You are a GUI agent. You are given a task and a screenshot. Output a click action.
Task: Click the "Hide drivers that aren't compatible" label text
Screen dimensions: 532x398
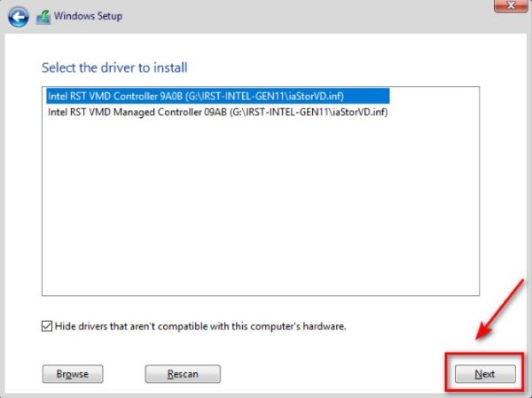200,326
